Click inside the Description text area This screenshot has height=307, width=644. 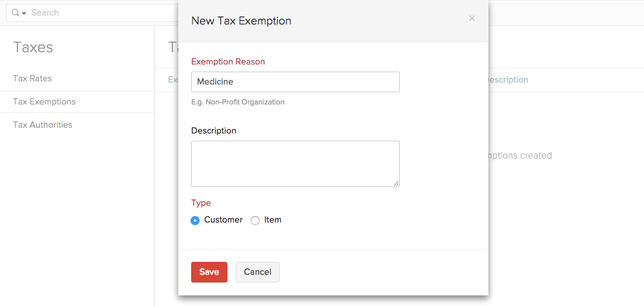[x=295, y=163]
